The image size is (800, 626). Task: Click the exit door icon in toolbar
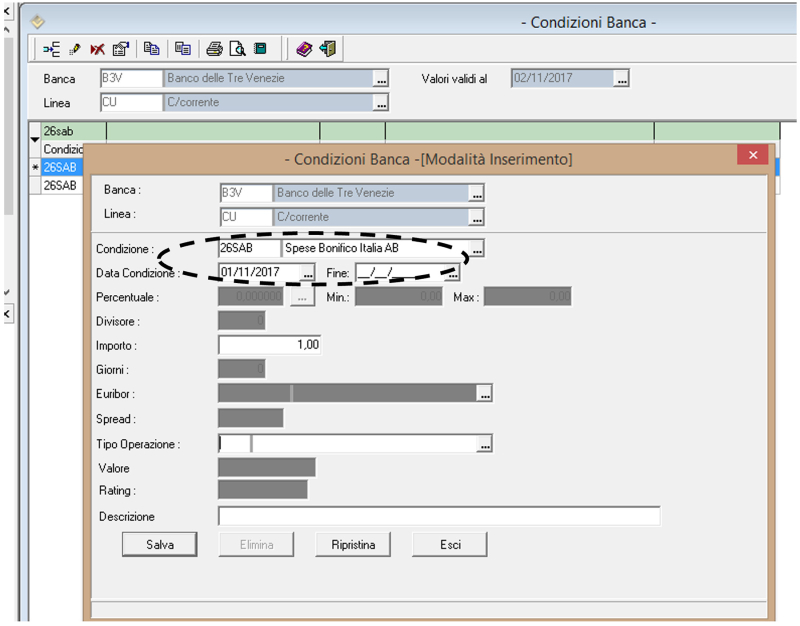coord(326,48)
